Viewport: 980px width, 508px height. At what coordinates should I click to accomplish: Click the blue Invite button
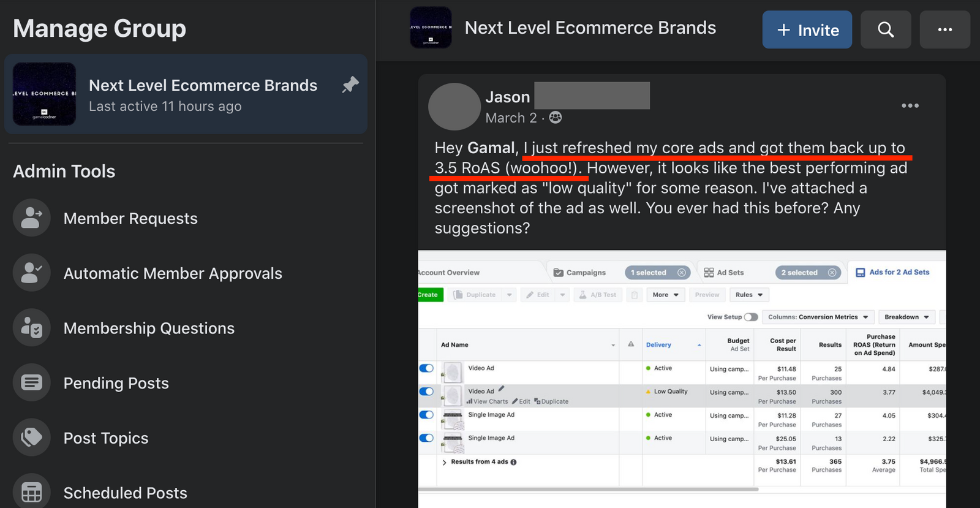coord(807,29)
